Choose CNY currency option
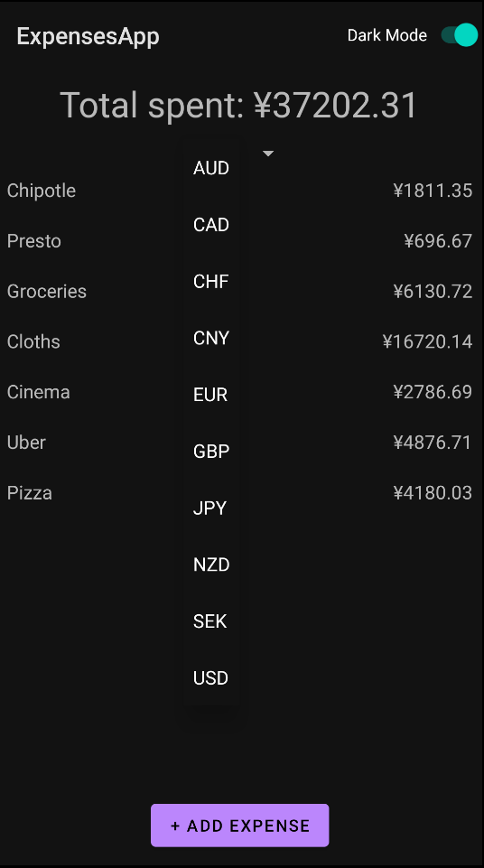 click(211, 338)
